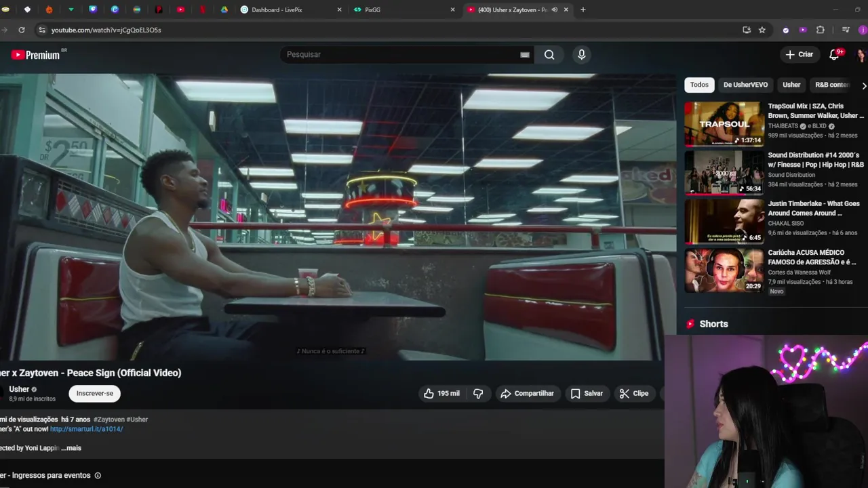Click the Sound Distribution channel name
This screenshot has width=868, height=488.
coord(791,175)
